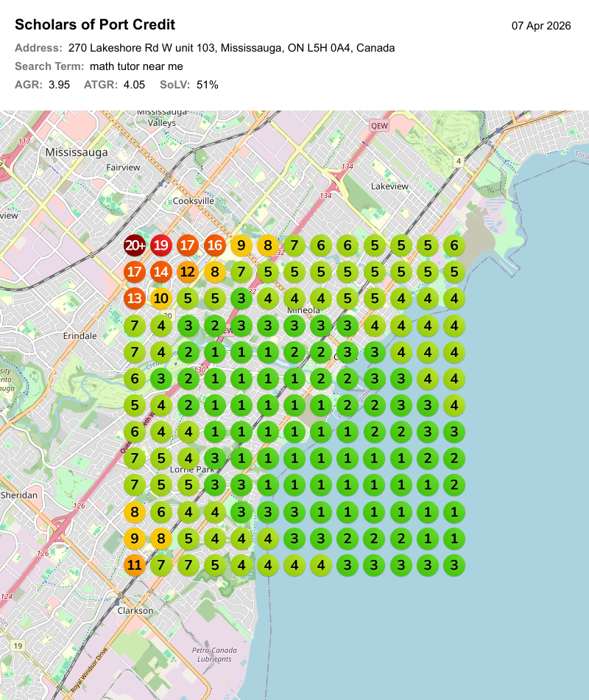Click the 07 Apr 2026 date
The image size is (589, 700).
pyautogui.click(x=541, y=26)
